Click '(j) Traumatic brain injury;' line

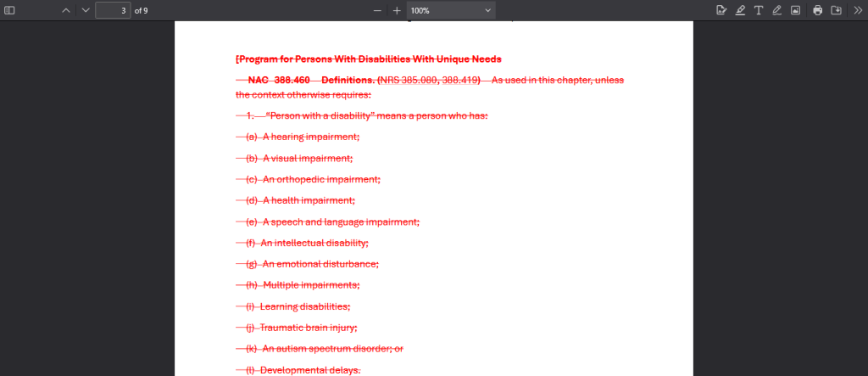(301, 328)
